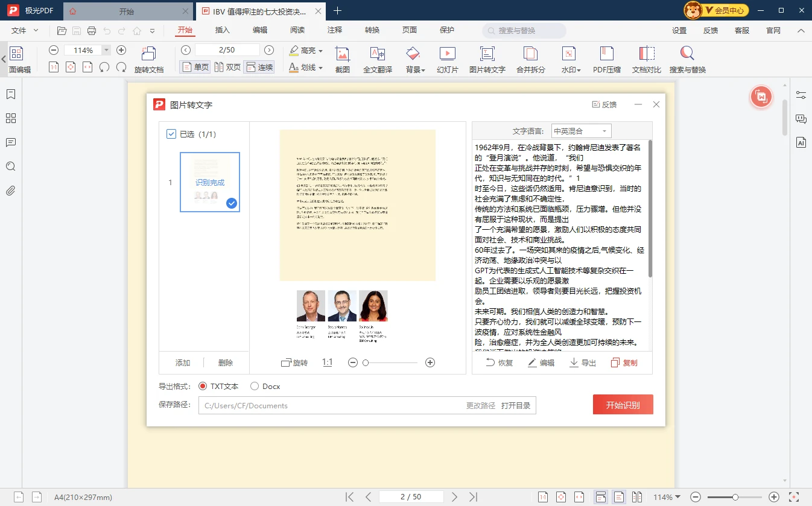
Task: Switch to the 注释 ribbon tab
Action: tap(335, 30)
